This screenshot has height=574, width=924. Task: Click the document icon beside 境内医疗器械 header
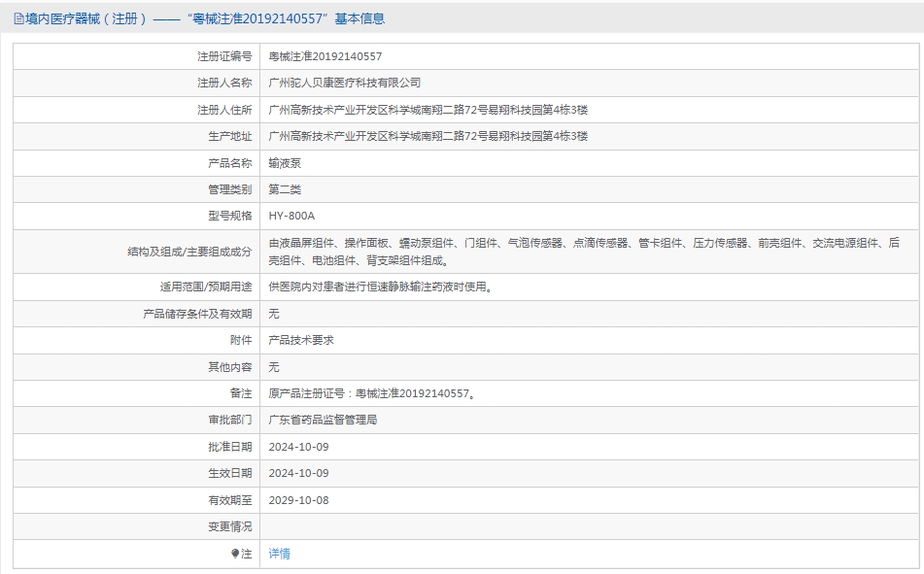[18, 18]
